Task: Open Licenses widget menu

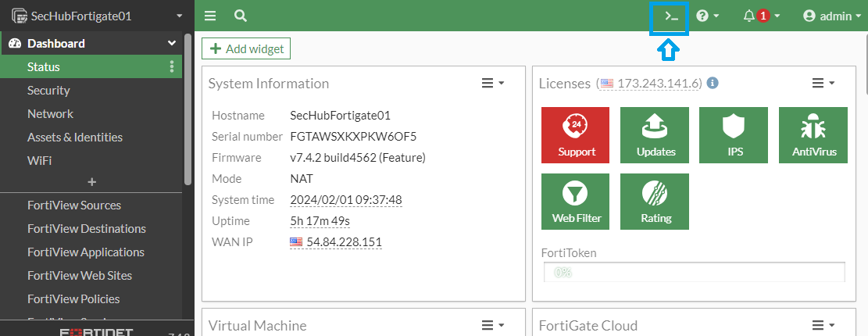Action: (823, 83)
